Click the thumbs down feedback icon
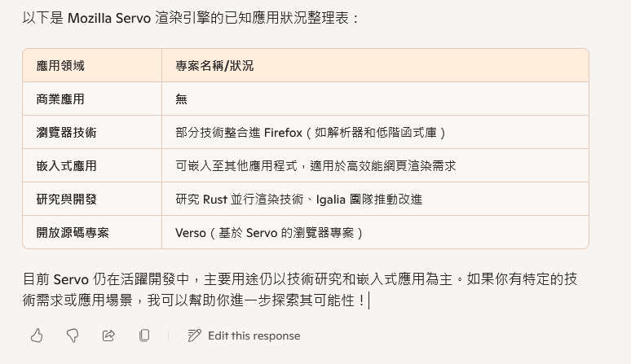The height and width of the screenshot is (364, 631). [x=73, y=335]
